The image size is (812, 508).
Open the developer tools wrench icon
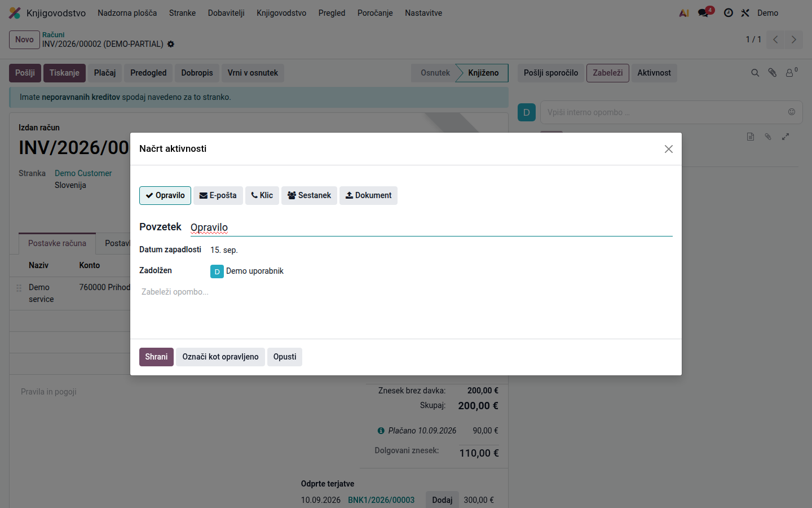pyautogui.click(x=745, y=13)
